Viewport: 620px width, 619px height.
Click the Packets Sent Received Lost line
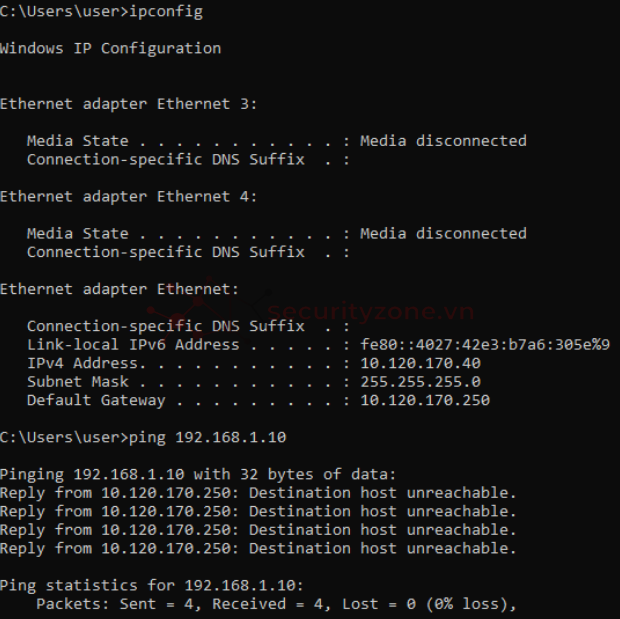(x=276, y=604)
